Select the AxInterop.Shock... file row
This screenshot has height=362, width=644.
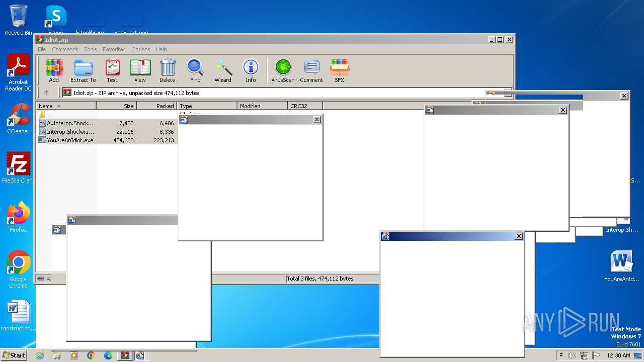107,123
